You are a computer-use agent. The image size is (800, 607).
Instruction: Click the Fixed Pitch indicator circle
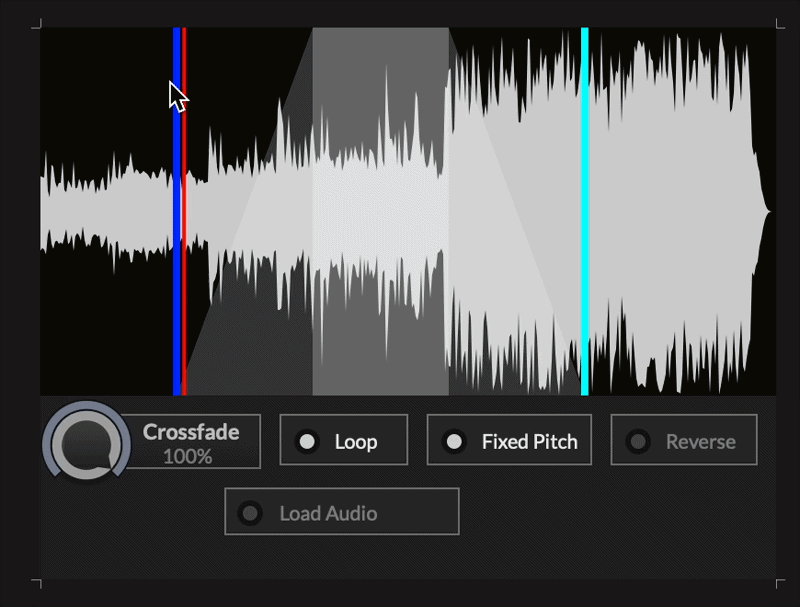pos(453,440)
